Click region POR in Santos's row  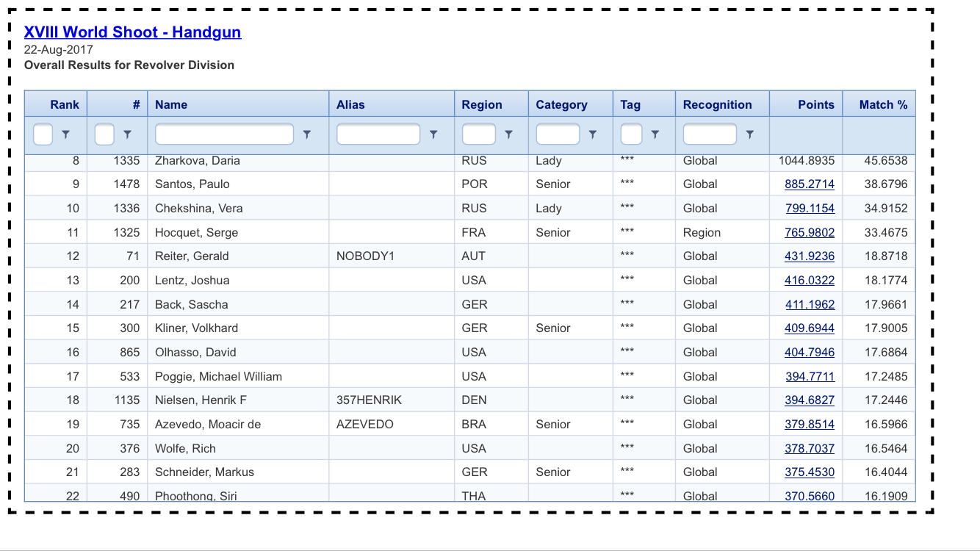(x=475, y=184)
